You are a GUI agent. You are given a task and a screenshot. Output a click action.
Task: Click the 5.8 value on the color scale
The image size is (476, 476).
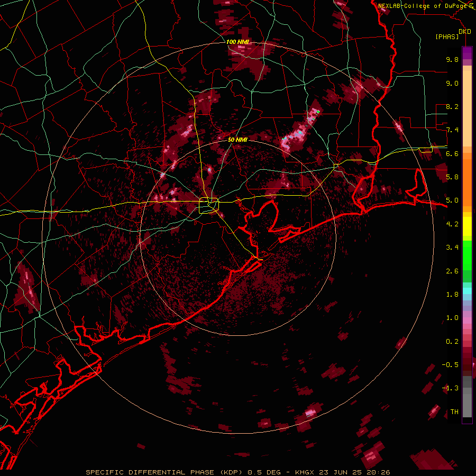coord(452,177)
